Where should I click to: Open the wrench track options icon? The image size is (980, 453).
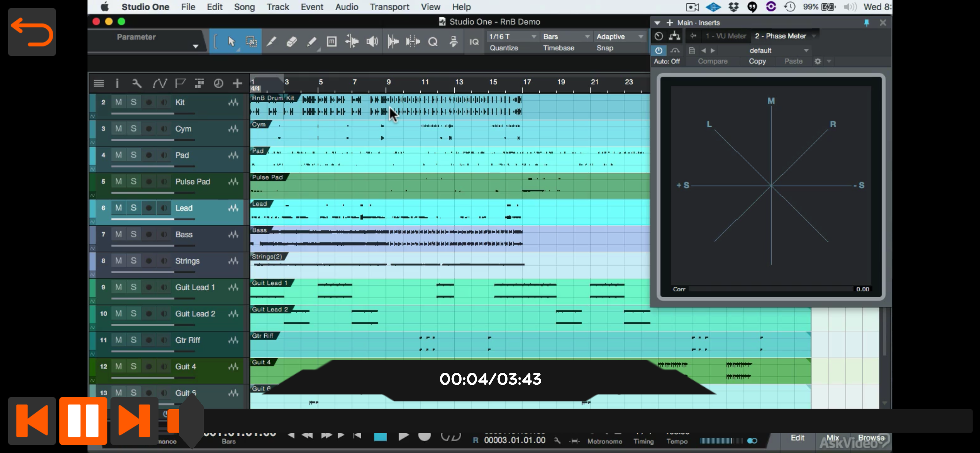tap(137, 83)
